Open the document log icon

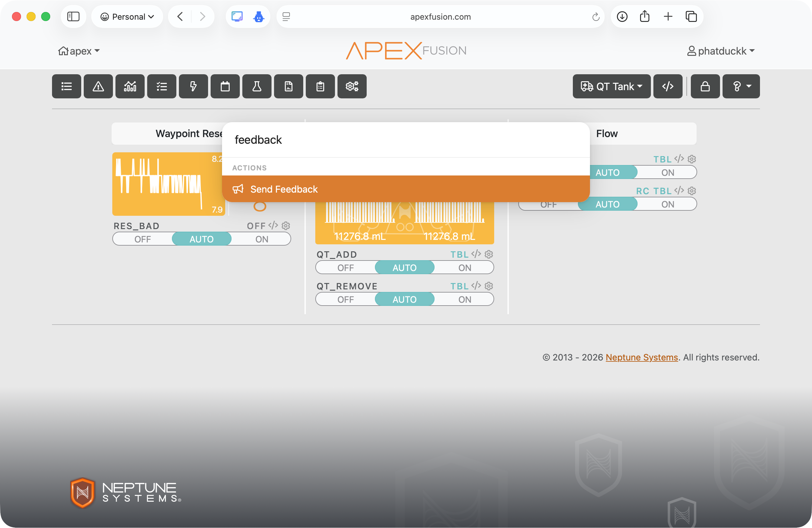(x=289, y=86)
